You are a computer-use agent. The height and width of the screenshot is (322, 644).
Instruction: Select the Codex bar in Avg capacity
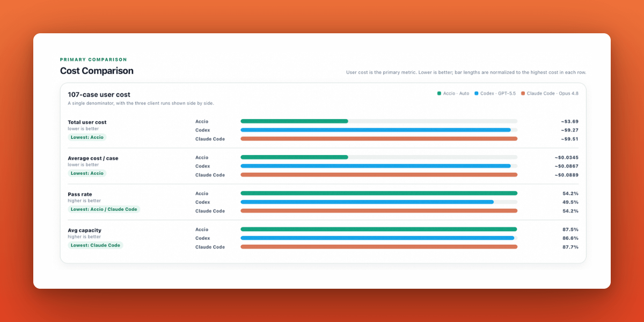377,238
